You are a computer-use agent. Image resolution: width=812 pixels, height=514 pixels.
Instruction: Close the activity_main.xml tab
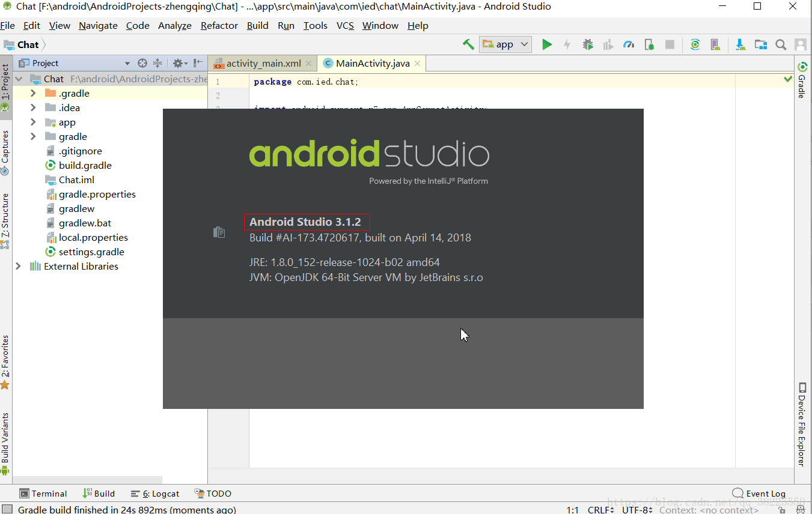pos(309,63)
